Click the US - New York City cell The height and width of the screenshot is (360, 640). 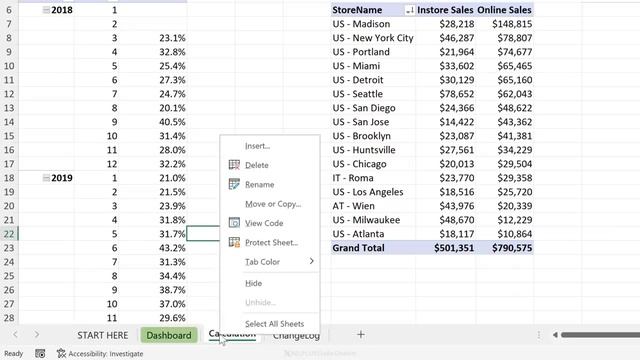(x=373, y=38)
